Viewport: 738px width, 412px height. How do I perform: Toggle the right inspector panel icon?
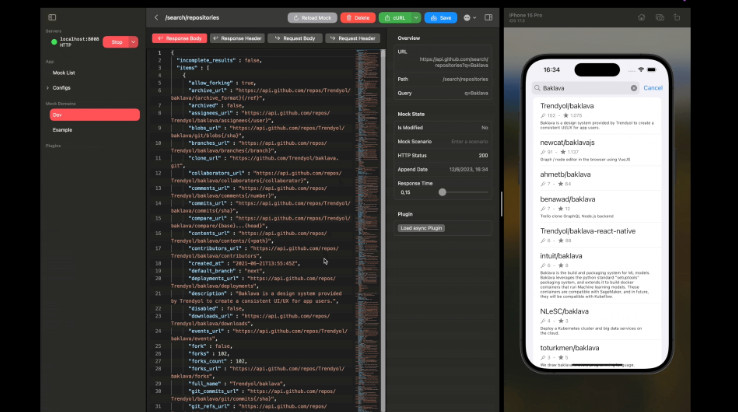489,17
